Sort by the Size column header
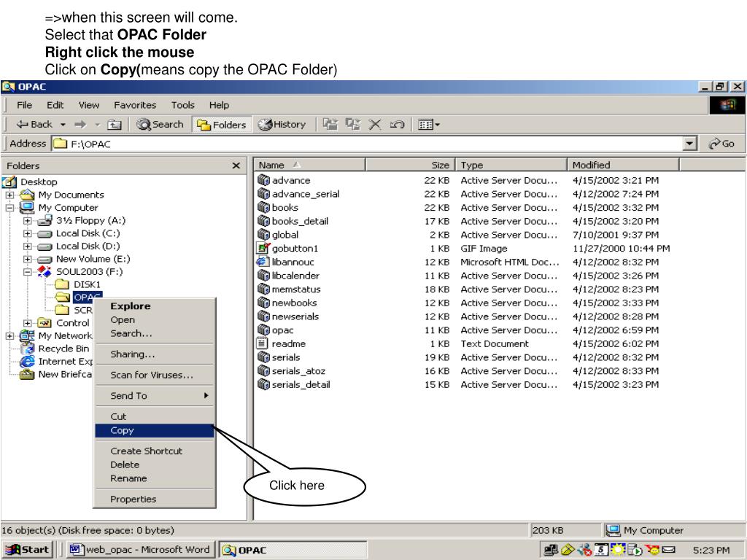 click(x=411, y=166)
